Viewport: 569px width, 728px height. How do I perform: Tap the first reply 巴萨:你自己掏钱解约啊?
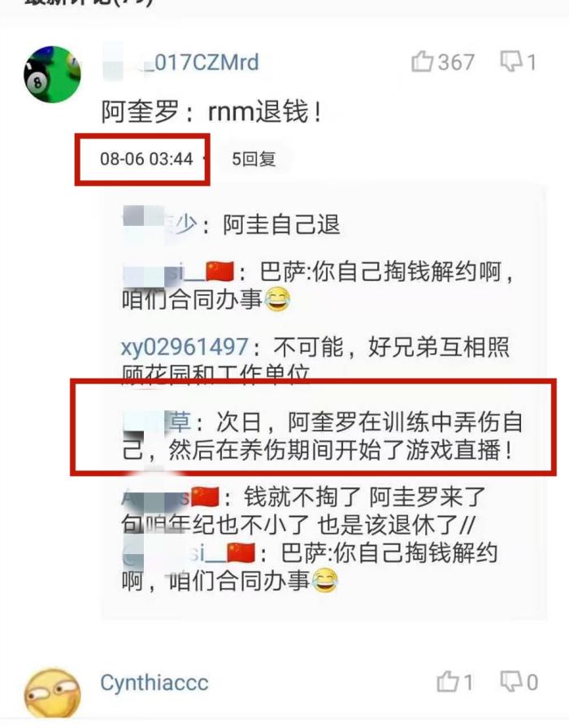point(317,286)
